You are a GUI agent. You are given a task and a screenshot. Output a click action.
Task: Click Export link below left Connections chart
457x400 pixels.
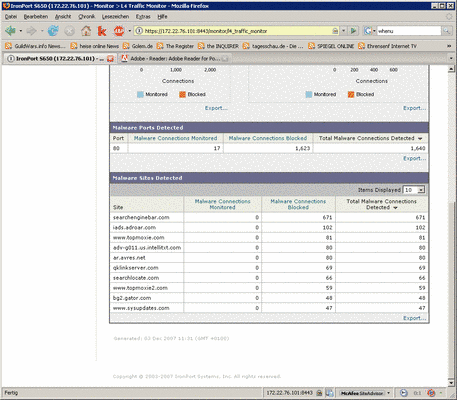[216, 108]
